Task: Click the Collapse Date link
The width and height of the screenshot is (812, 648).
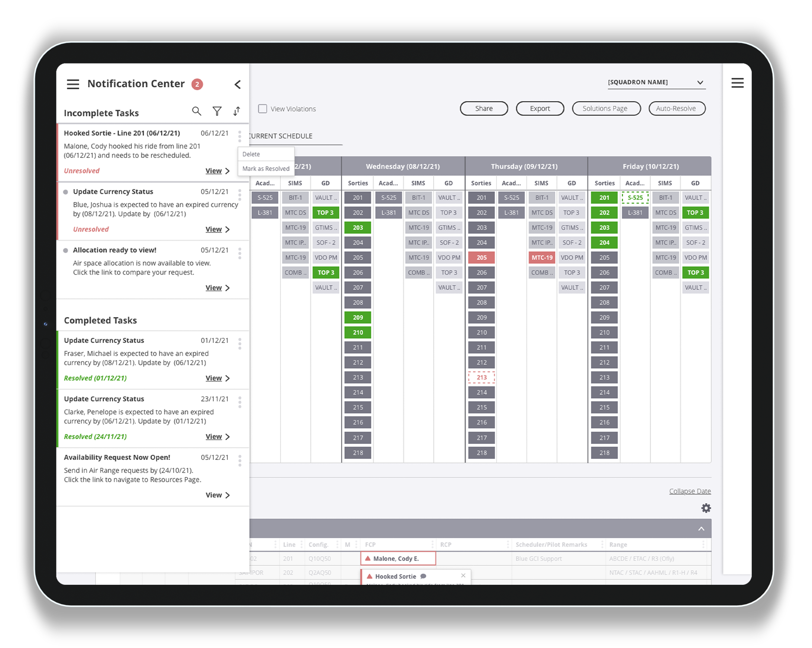Action: [690, 491]
